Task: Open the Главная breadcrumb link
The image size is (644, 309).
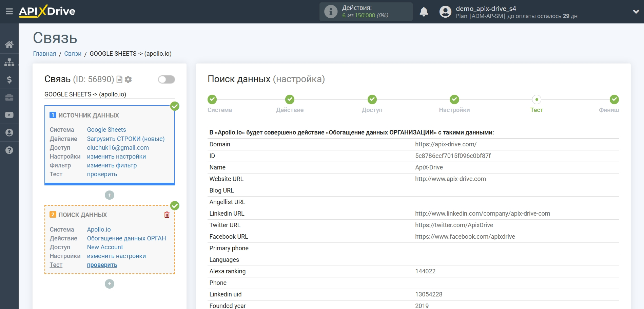Action: click(44, 53)
